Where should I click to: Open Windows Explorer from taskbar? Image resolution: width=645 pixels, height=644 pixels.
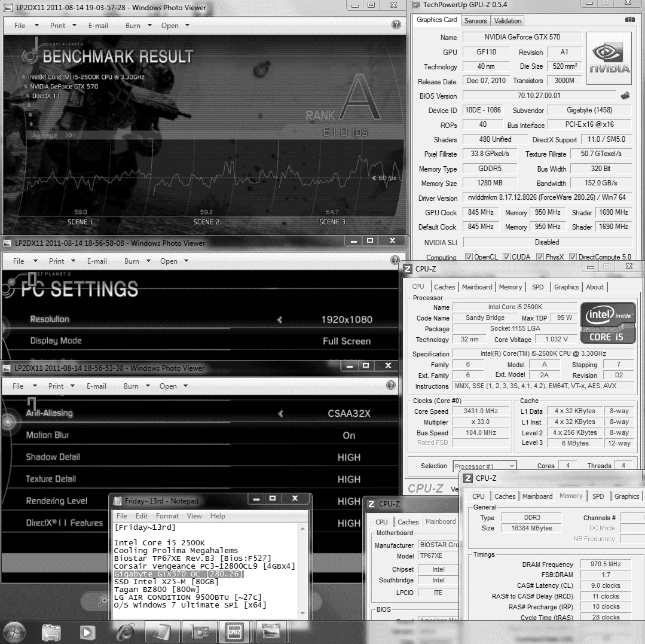coord(51,633)
